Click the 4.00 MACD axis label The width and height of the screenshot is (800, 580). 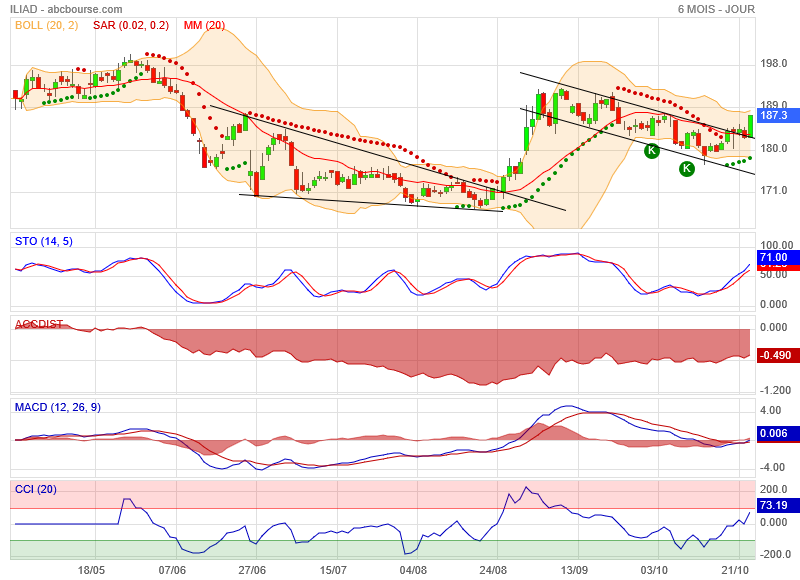tap(770, 411)
